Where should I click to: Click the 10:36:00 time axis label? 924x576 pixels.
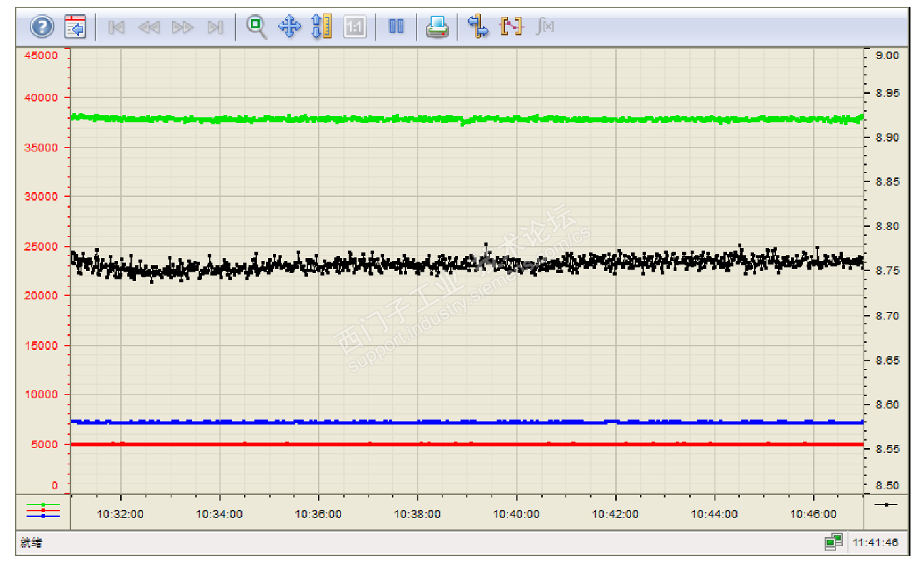(319, 513)
